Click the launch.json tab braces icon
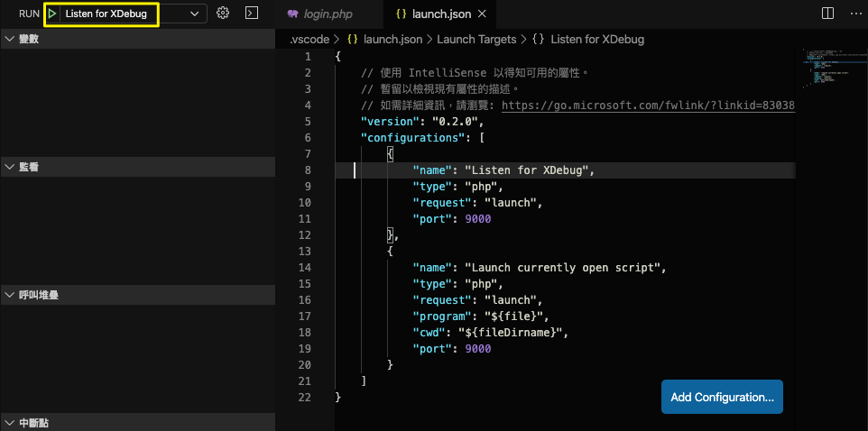This screenshot has height=431, width=868. (402, 14)
